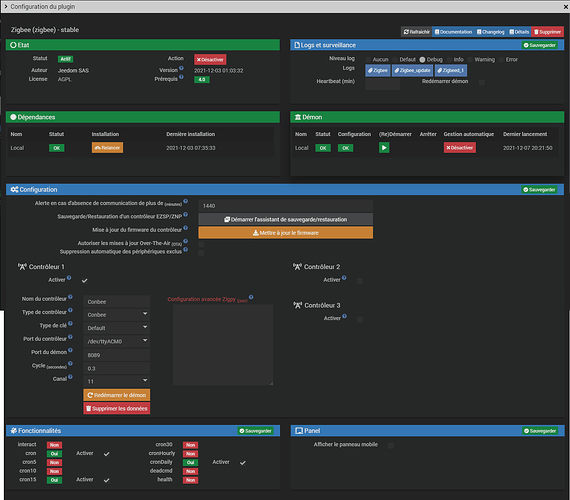Open the Changelog button
This screenshot has height=500, width=570.
[491, 32]
